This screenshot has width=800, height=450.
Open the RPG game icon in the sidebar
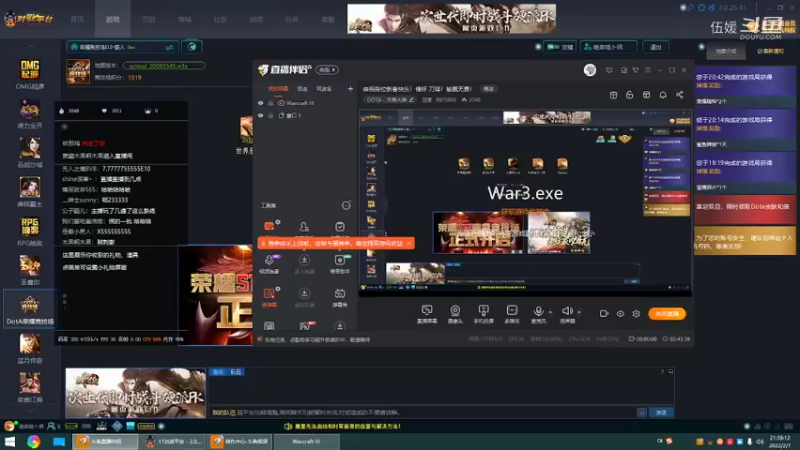pos(30,231)
